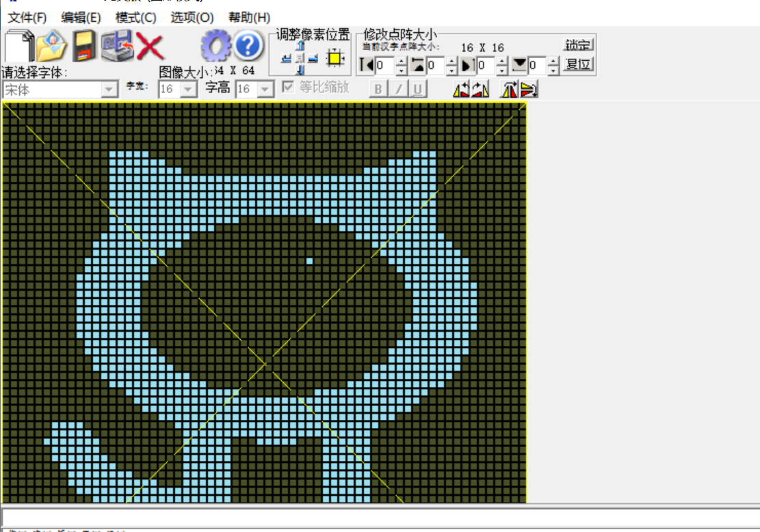This screenshot has height=532, width=760.
Task: Click the new blank image icon
Action: 19,46
